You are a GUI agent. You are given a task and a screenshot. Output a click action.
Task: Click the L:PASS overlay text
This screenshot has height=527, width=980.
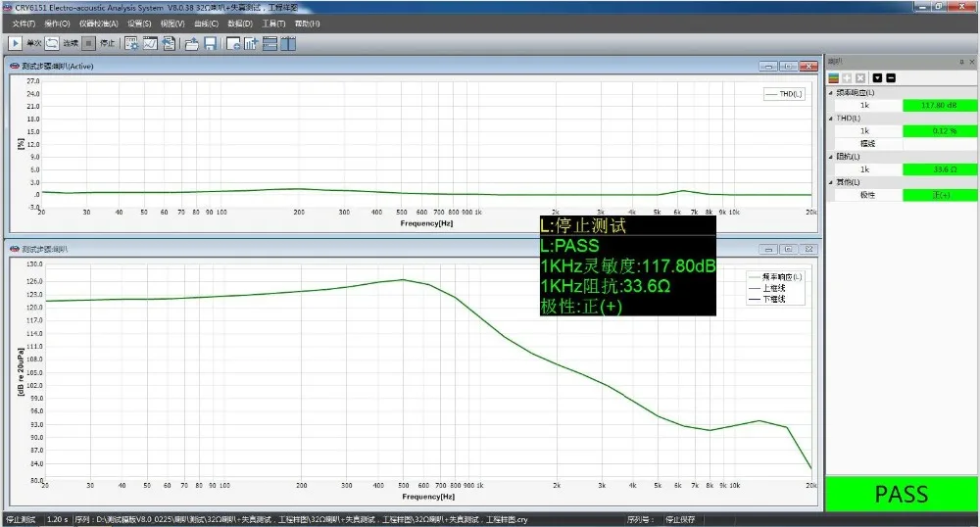[569, 246]
